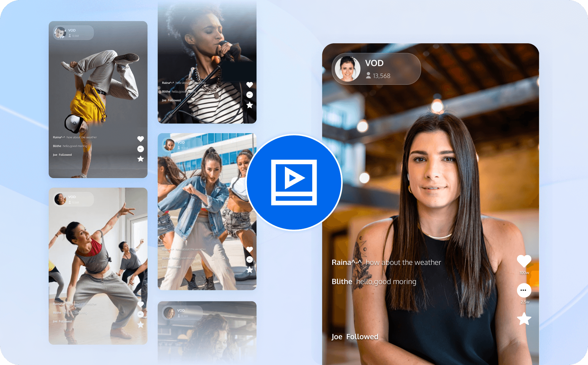This screenshot has width=588, height=365.
Task: Open the street dancers video thumbnail
Action: click(207, 212)
